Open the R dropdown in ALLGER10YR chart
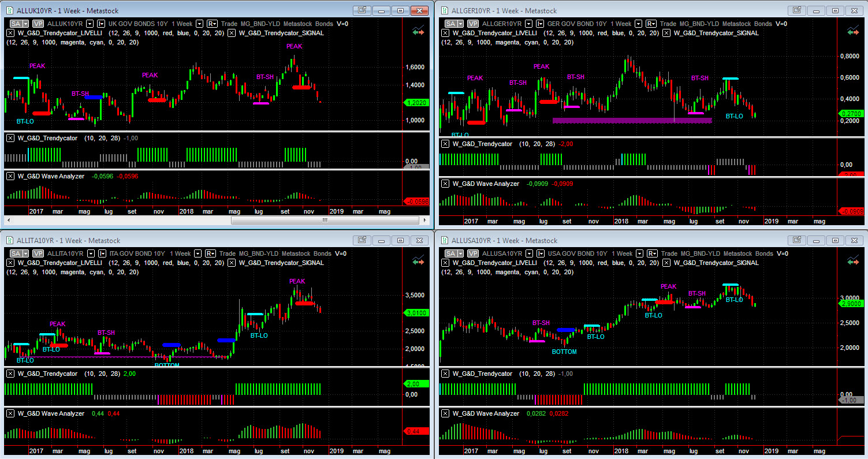 pos(651,24)
